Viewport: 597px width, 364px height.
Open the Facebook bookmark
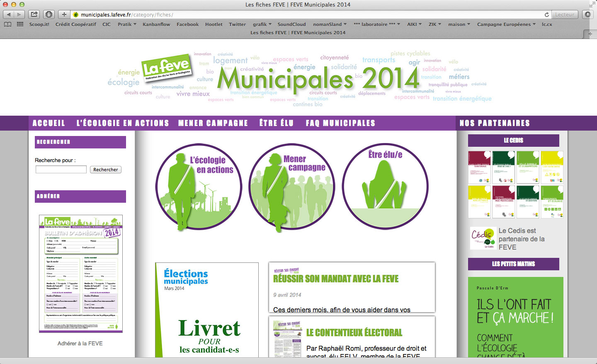tap(188, 24)
